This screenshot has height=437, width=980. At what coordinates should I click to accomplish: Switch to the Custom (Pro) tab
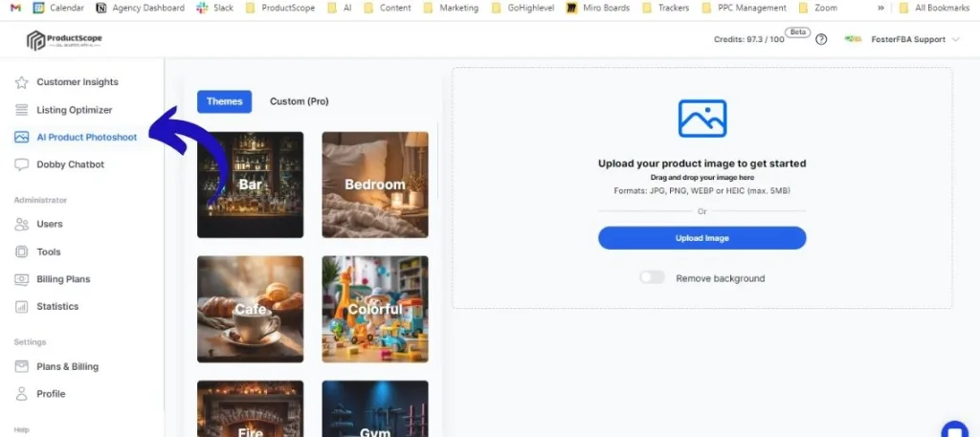click(299, 101)
